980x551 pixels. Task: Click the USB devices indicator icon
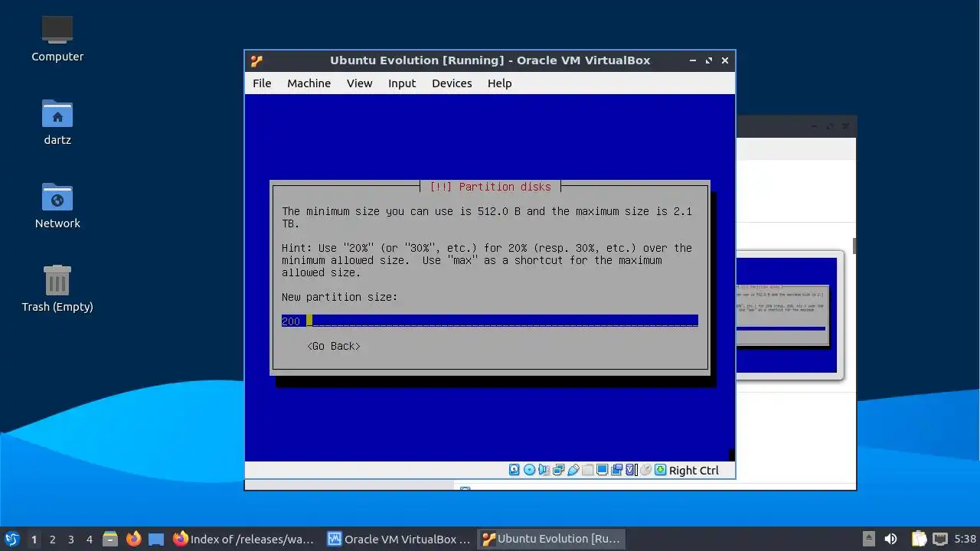[573, 470]
